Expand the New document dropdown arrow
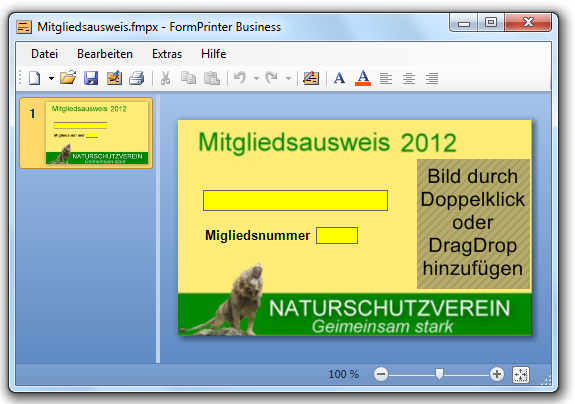 click(51, 78)
